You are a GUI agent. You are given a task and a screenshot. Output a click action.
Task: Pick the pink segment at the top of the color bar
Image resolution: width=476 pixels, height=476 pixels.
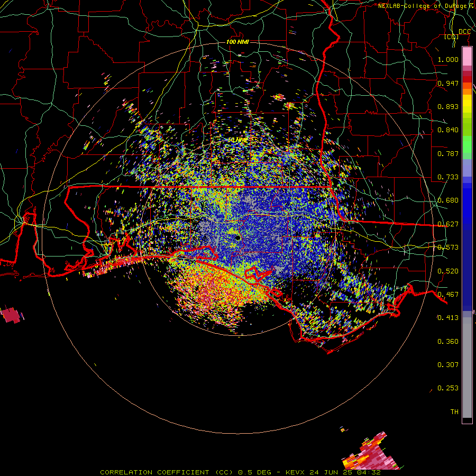click(x=467, y=57)
